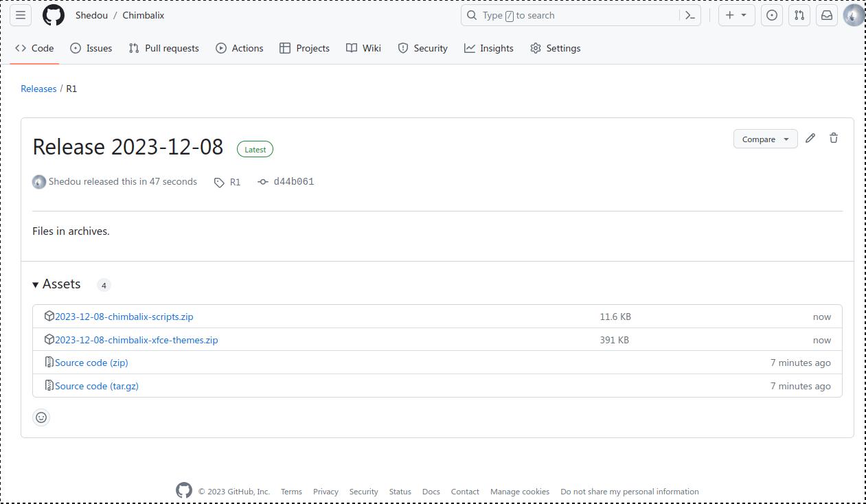Screen dimensions: 866x504
Task: Open the hamburger navigation menu
Action: [x=21, y=15]
